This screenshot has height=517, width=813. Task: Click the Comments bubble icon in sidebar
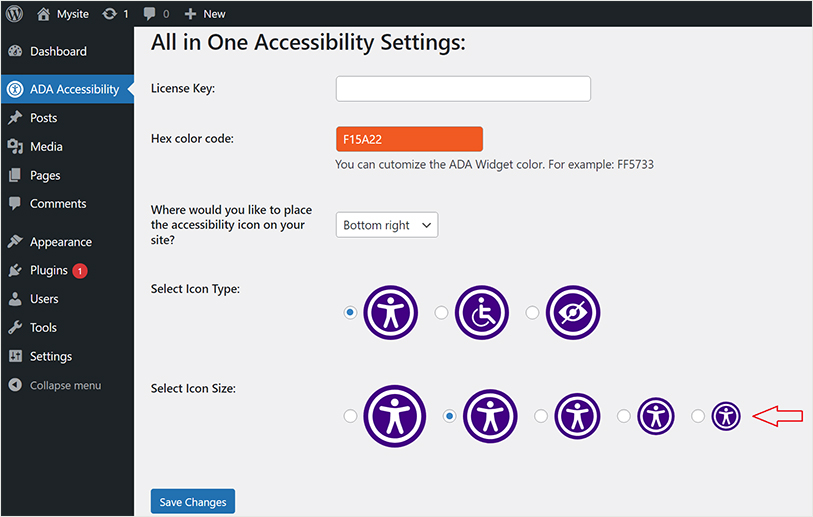coord(16,203)
